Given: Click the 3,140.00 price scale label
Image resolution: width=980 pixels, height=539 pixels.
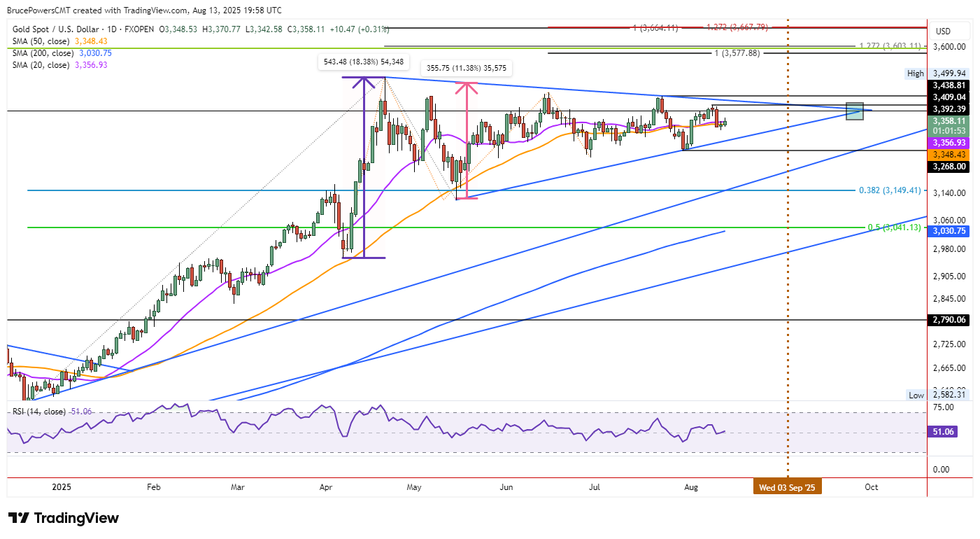Looking at the screenshot, I should (x=951, y=193).
